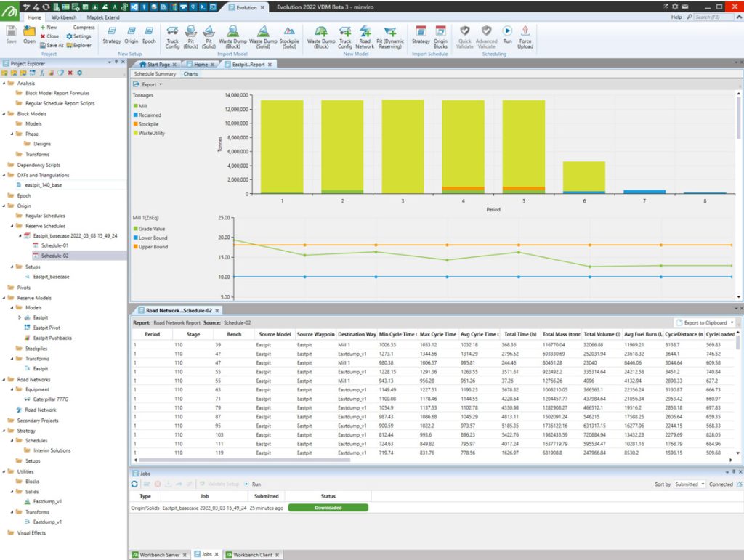Collapse the Reserve Schedules tree node

12,226
